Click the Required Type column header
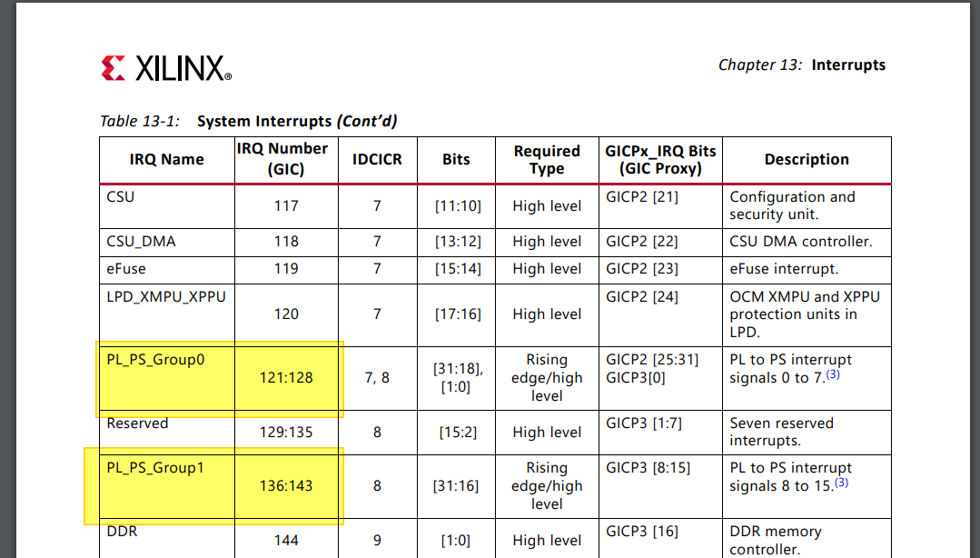The image size is (980, 558). tap(547, 160)
